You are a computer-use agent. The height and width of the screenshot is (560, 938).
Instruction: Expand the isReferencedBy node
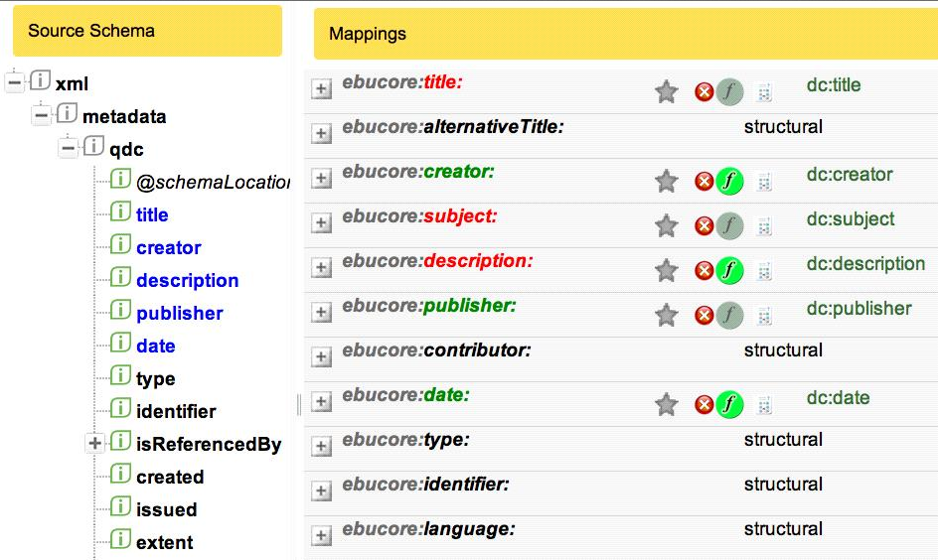[94, 444]
